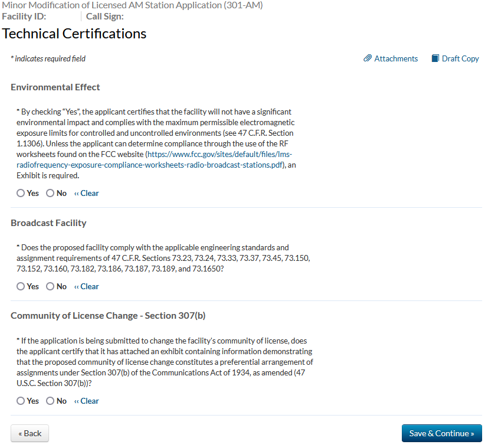Select No for Community of License Change
Viewport: 488px width, 448px height.
pos(50,401)
